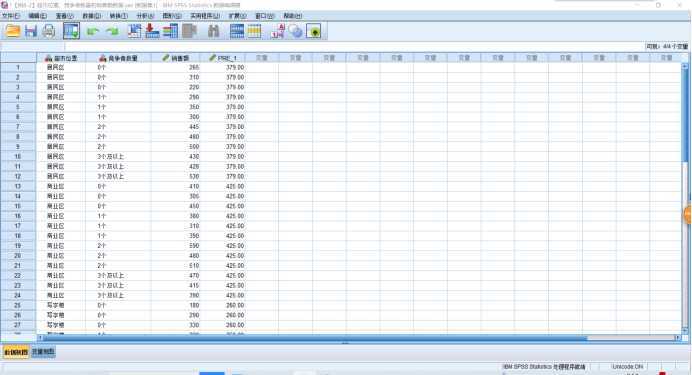Click 3个及以上 in row 10
This screenshot has height=375, width=692.
point(118,157)
